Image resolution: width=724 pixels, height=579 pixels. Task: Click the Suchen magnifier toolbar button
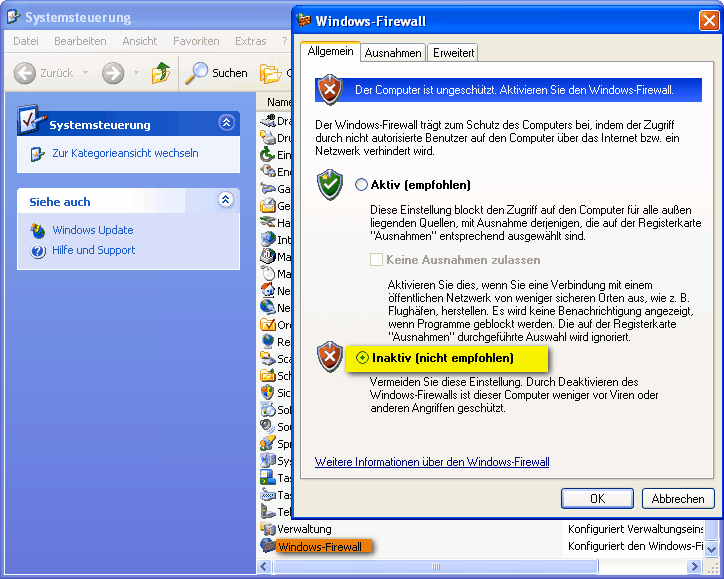216,73
